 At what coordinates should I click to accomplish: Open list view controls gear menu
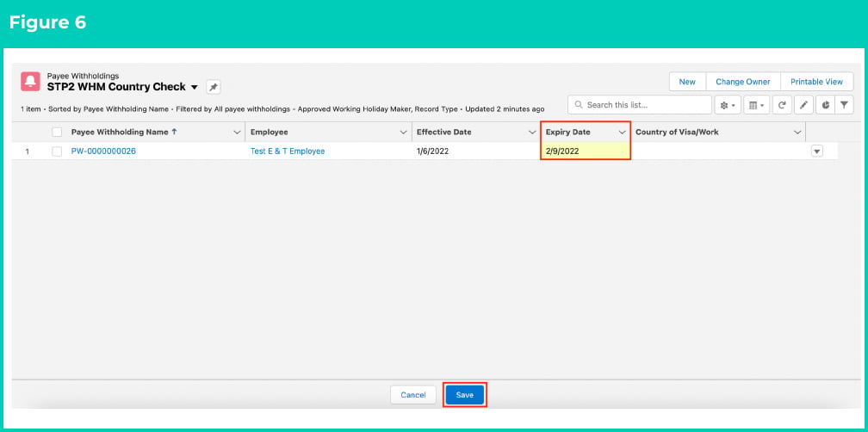pyautogui.click(x=728, y=104)
